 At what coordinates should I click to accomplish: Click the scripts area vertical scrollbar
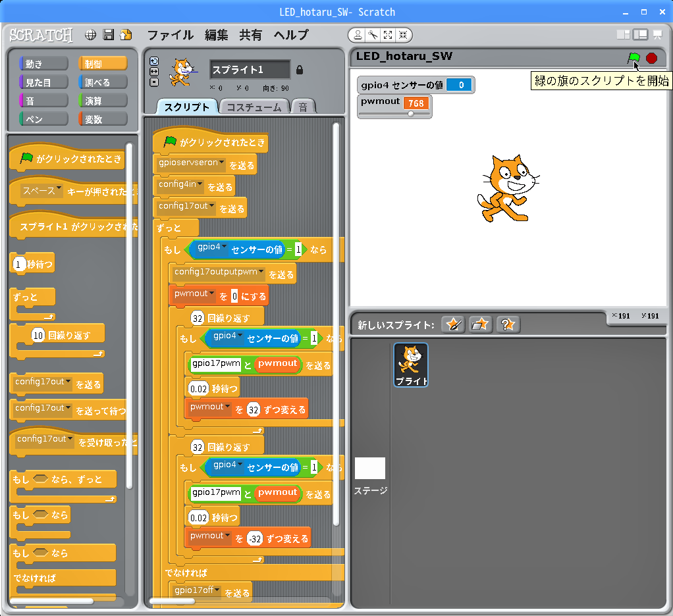click(x=336, y=324)
